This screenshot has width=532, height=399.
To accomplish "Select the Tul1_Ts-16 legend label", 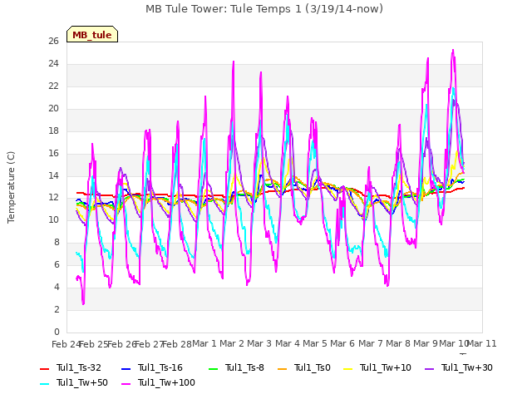I will pyautogui.click(x=160, y=367).
